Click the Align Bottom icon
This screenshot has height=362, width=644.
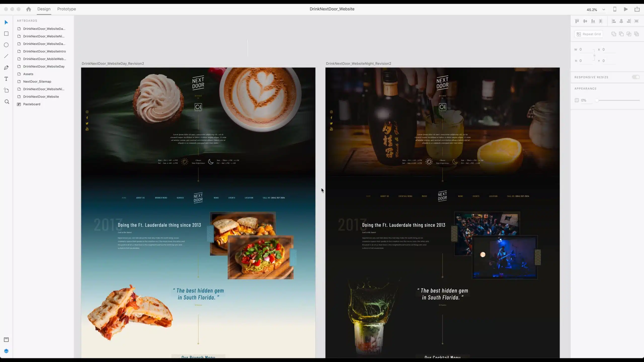click(x=593, y=21)
